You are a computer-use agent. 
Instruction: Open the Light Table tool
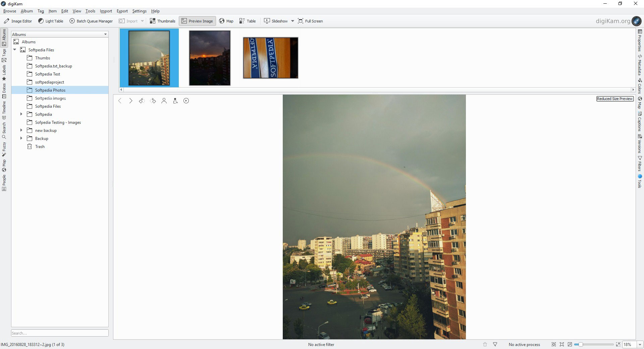point(51,21)
